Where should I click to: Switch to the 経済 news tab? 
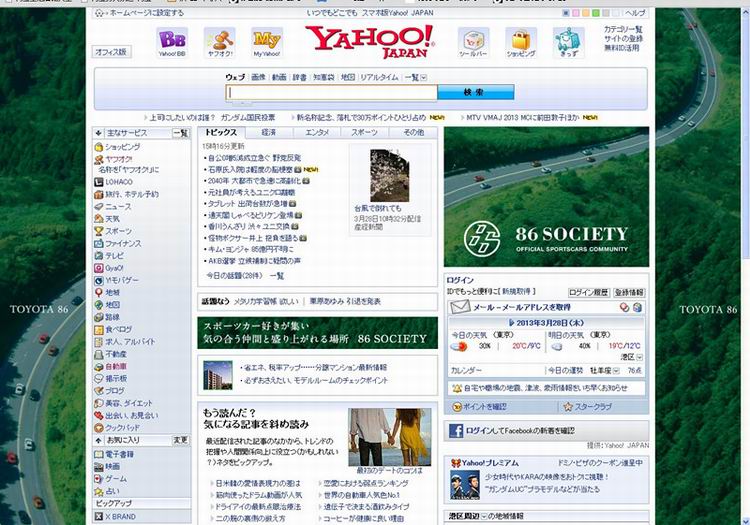point(269,132)
